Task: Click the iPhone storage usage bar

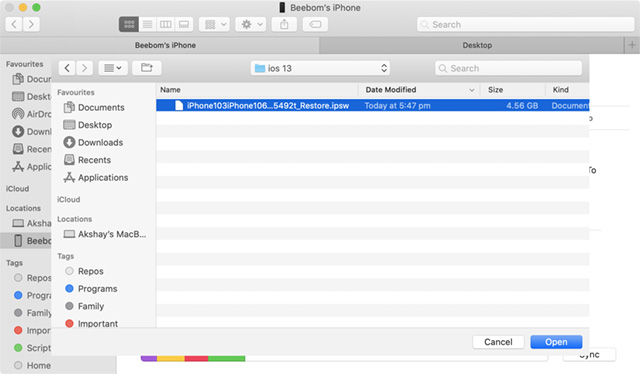Action: pyautogui.click(x=344, y=358)
